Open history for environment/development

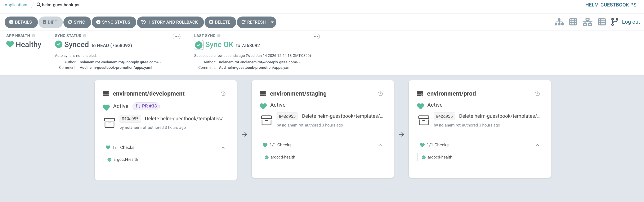[223, 94]
